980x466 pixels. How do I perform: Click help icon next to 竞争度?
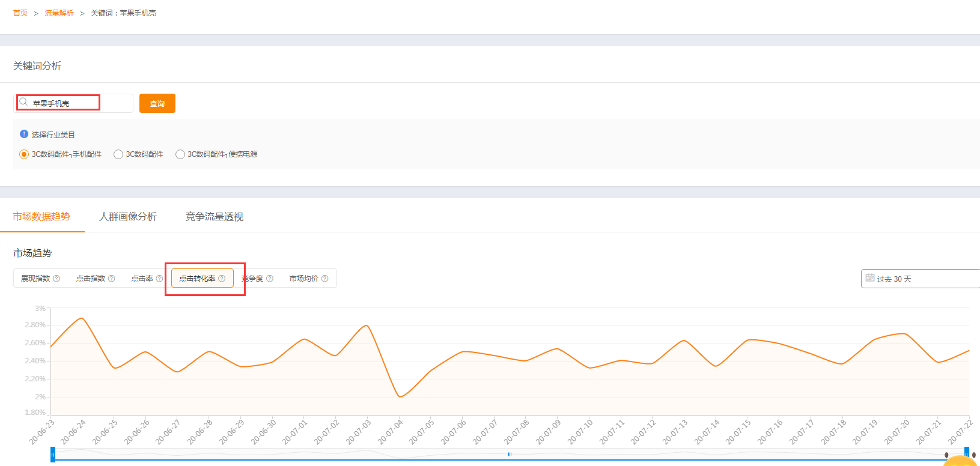(270, 279)
